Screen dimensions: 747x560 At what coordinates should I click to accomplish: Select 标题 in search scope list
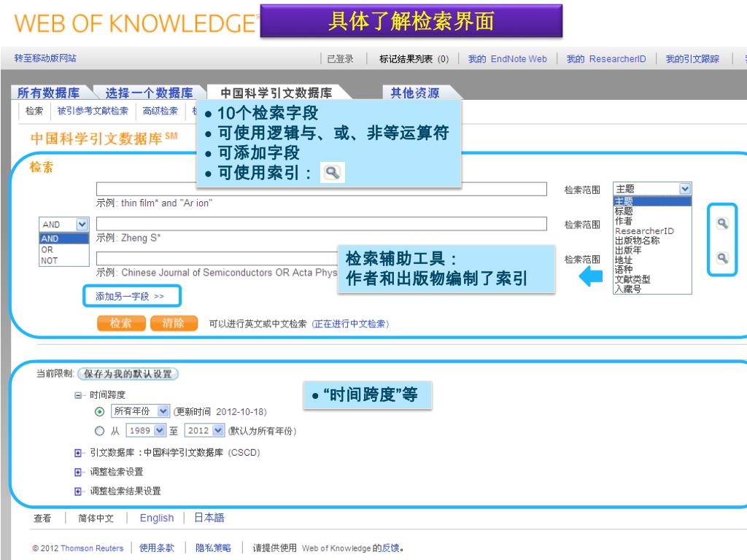[651, 211]
